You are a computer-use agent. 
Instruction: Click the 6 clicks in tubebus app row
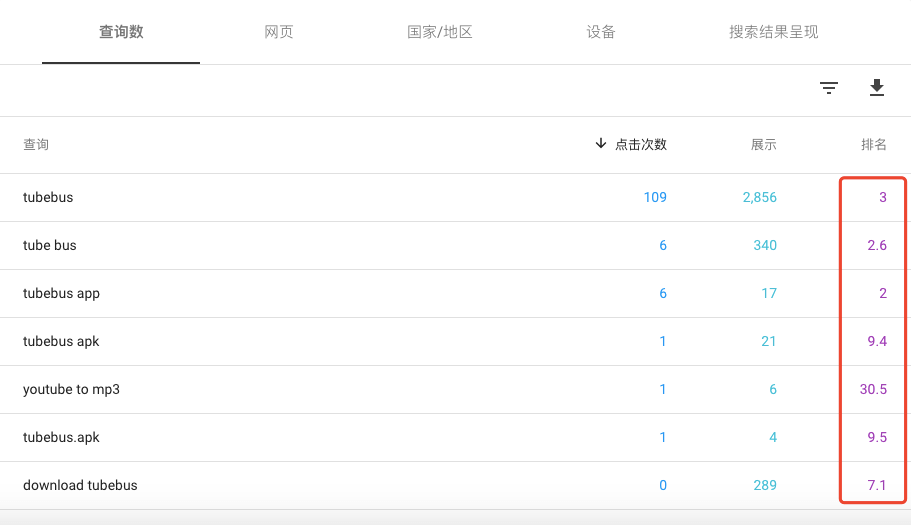tap(663, 293)
